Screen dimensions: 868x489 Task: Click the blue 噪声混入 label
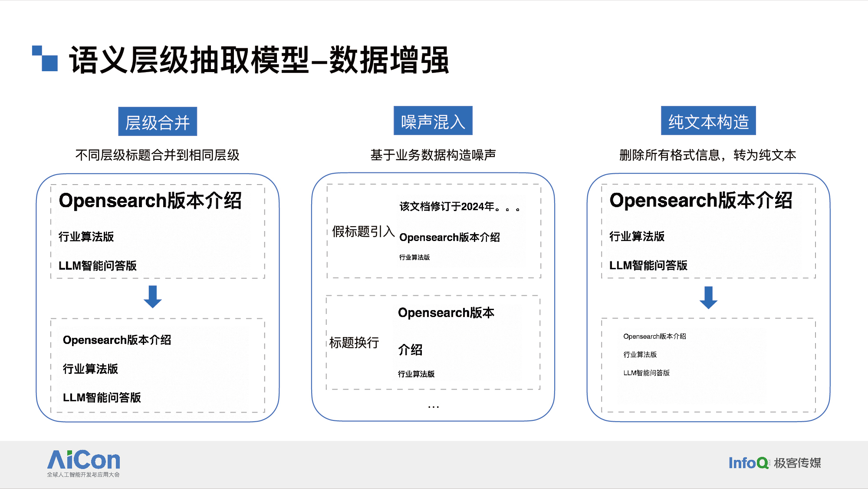point(433,121)
